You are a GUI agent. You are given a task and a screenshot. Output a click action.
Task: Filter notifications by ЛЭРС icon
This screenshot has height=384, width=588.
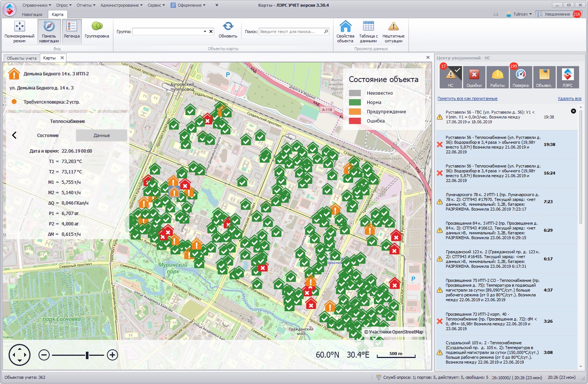click(568, 77)
